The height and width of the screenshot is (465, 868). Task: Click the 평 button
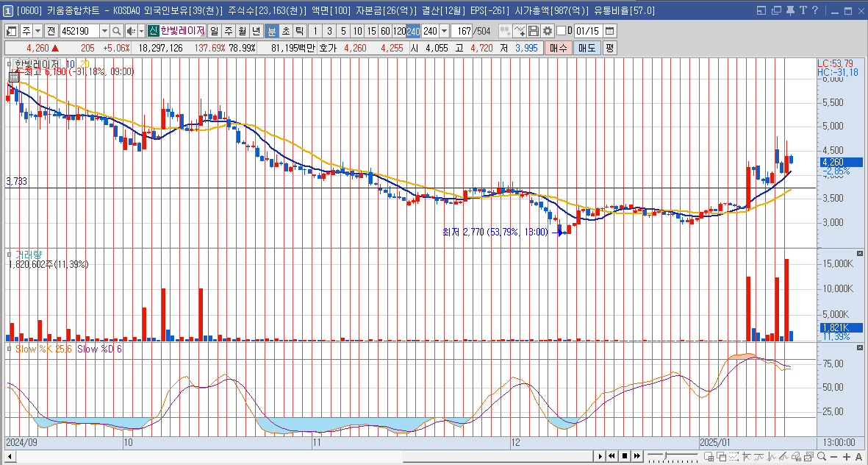(609, 49)
